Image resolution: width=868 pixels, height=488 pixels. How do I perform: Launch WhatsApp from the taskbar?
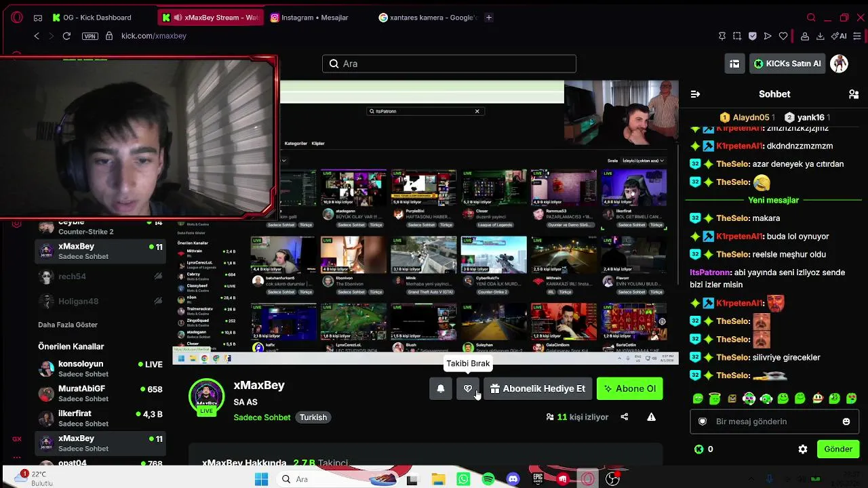463,480
